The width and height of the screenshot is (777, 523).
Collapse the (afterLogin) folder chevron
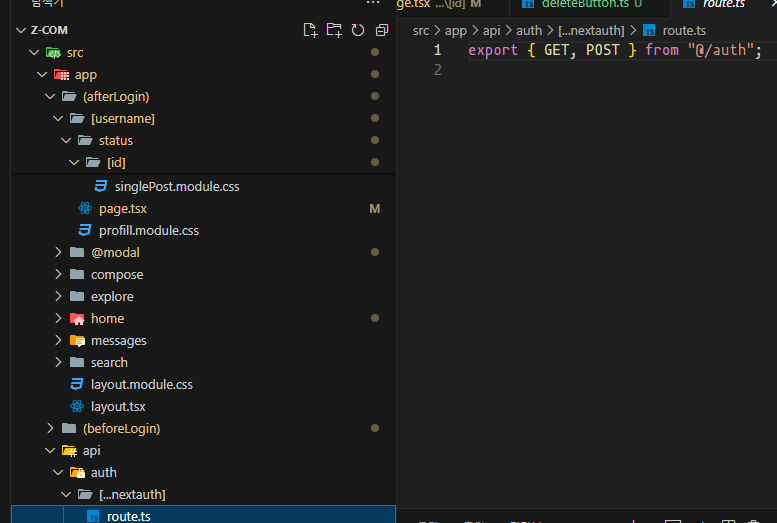[50, 96]
